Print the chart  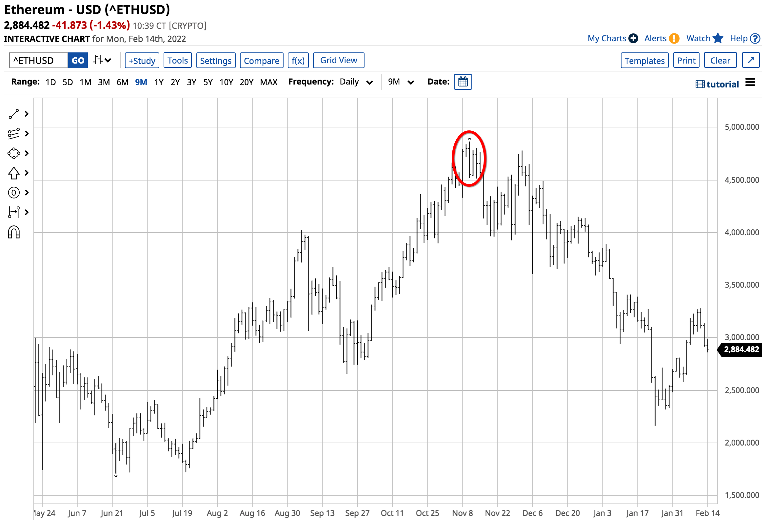pyautogui.click(x=686, y=60)
